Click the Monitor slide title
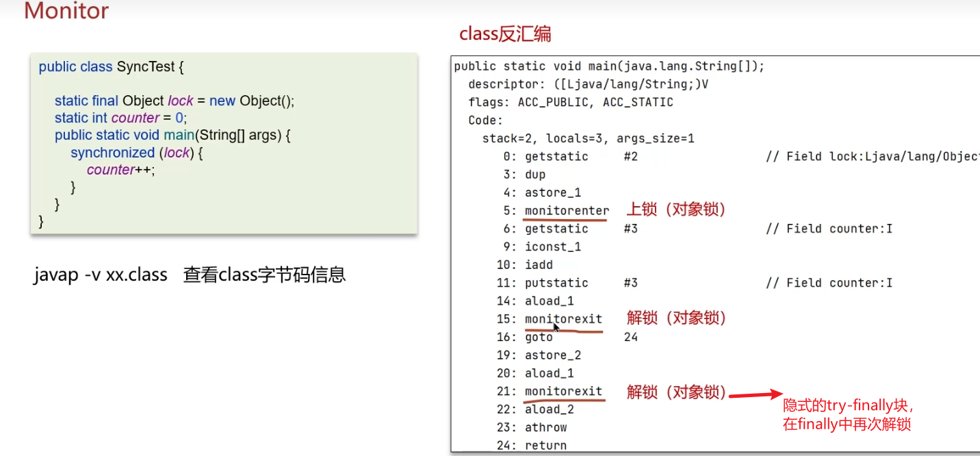Screen dimensions: 980x456 (x=66, y=11)
